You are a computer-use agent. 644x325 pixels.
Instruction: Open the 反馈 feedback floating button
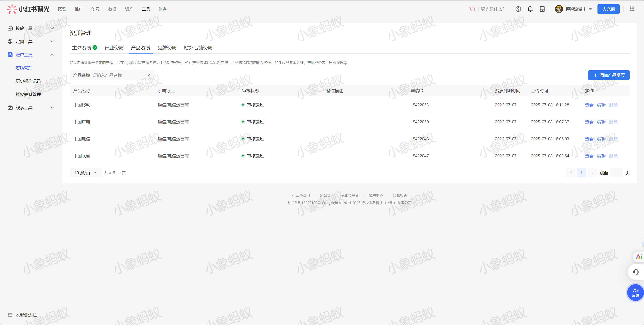[x=635, y=293]
